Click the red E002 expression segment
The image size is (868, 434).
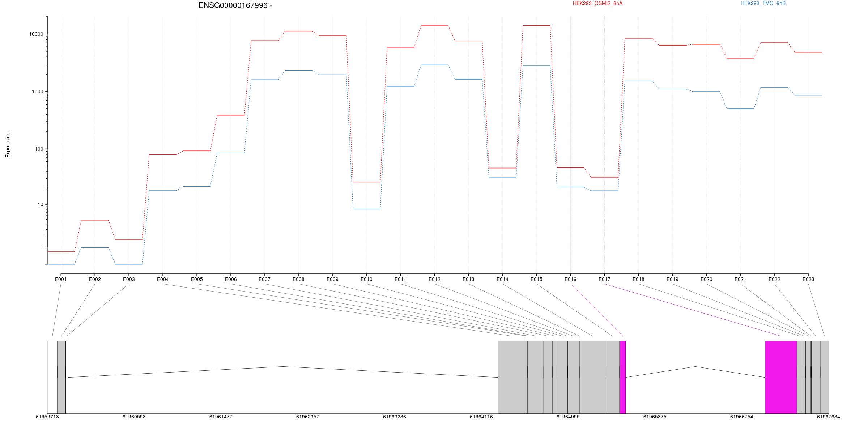pos(95,220)
